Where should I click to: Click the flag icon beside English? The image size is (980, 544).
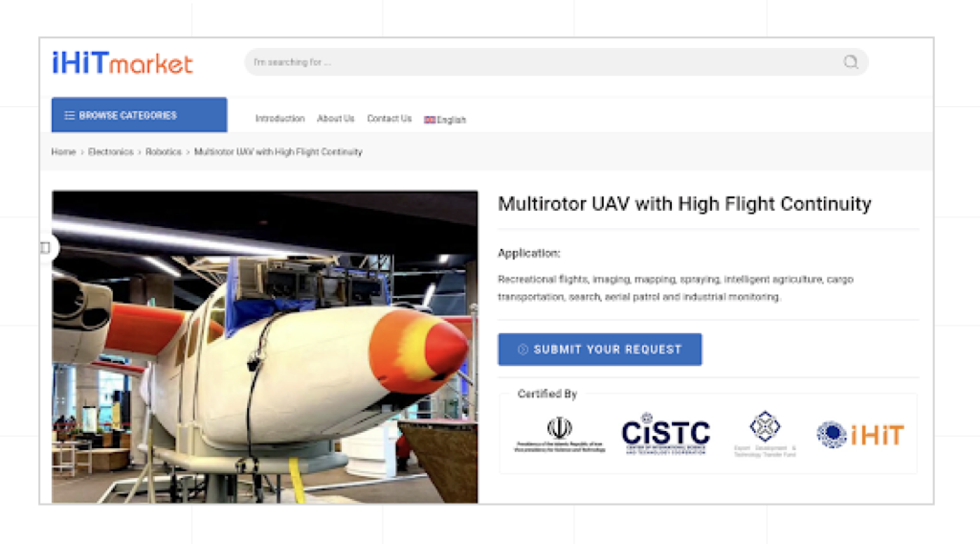(430, 120)
